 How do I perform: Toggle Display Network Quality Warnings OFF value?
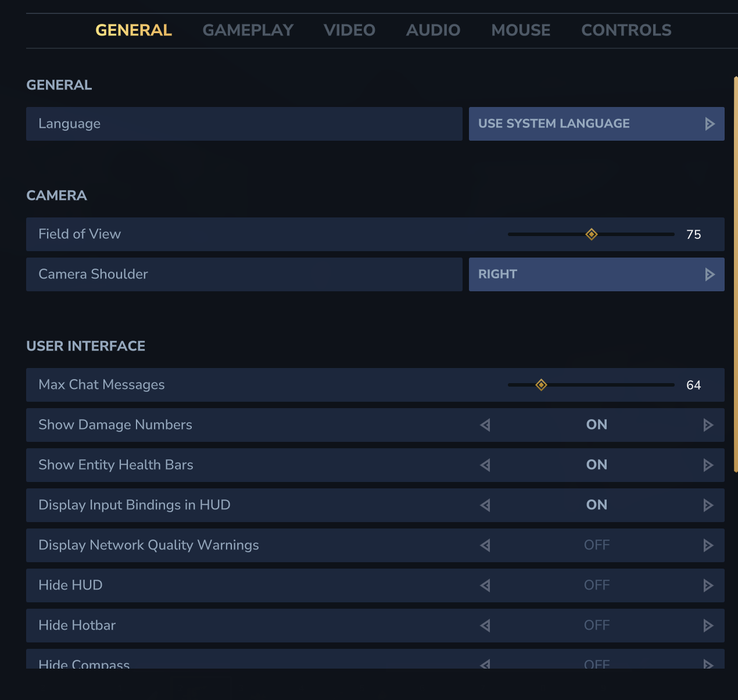(x=596, y=545)
